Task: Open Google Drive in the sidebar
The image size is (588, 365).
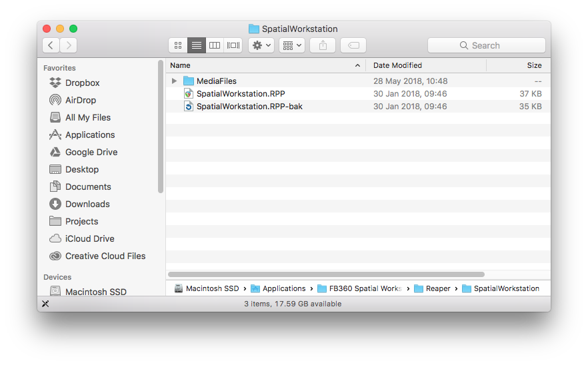Action: 83,152
